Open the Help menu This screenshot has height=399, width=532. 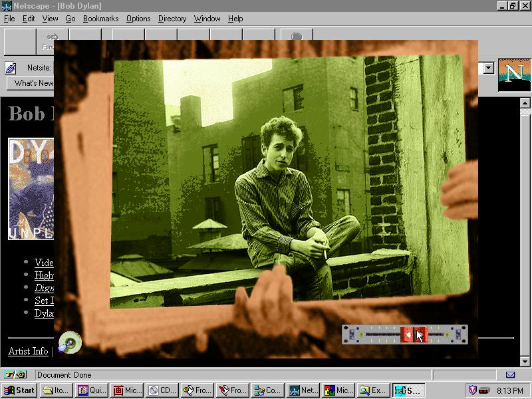coord(235,19)
